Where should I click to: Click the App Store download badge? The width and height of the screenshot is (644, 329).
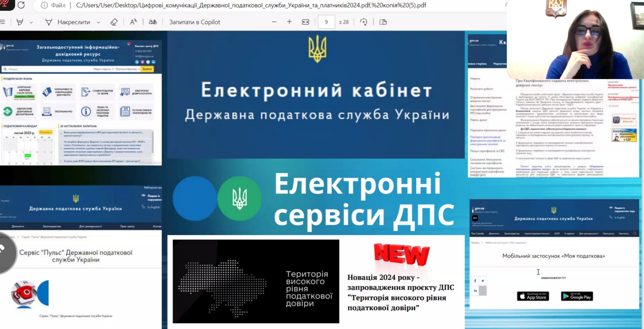533,296
